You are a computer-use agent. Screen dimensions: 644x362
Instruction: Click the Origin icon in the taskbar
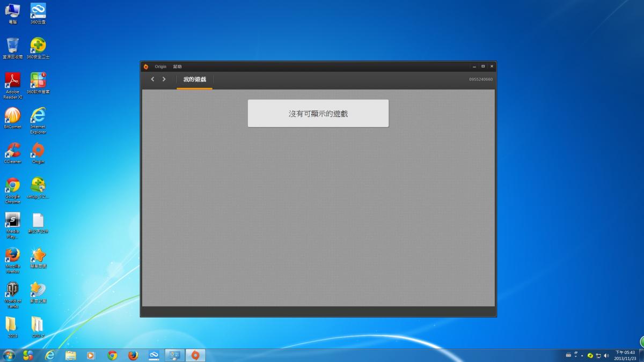tap(195, 355)
